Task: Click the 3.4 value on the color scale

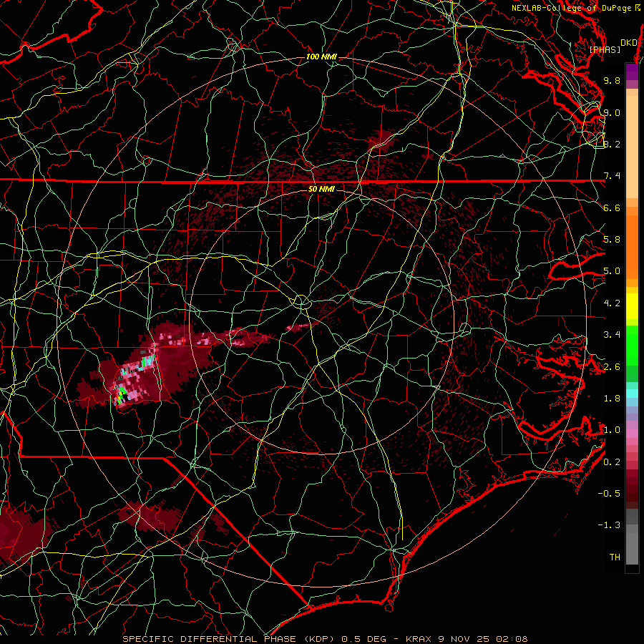Action: (x=612, y=335)
